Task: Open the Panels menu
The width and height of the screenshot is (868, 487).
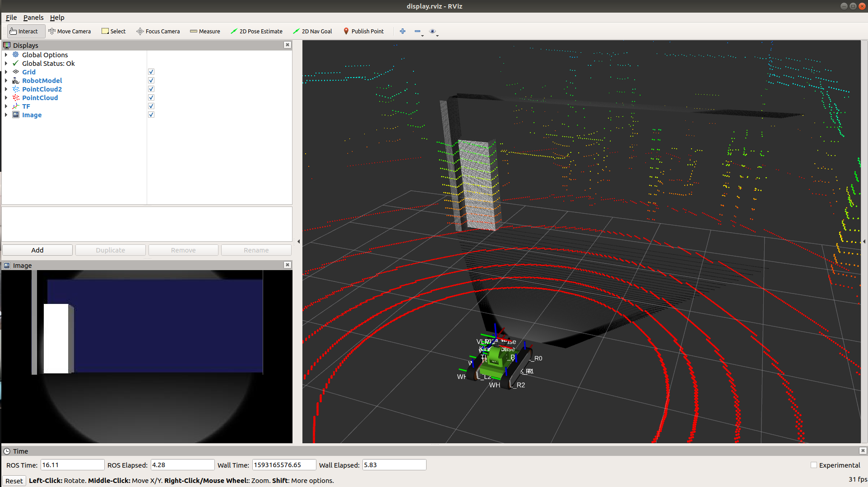Action: coord(33,17)
